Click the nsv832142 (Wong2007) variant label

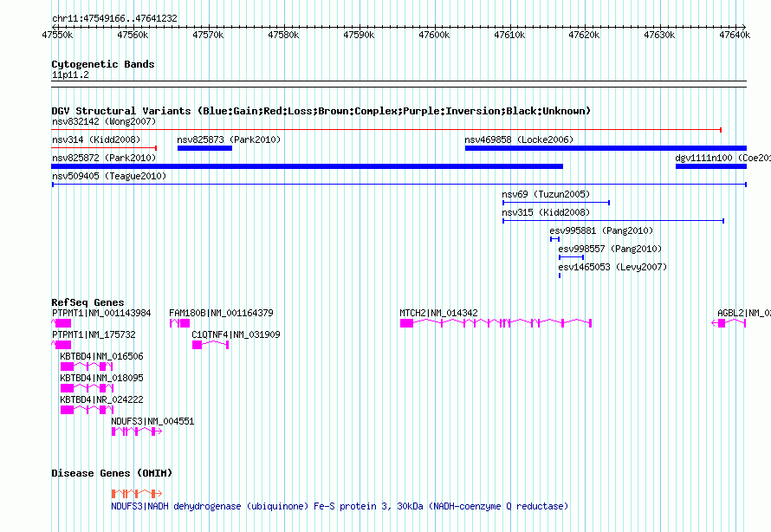(x=104, y=121)
